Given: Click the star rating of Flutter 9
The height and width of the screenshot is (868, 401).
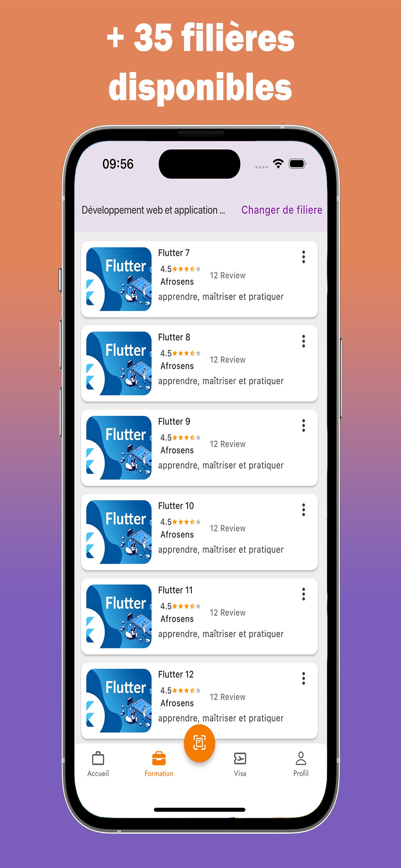Looking at the screenshot, I should coord(186,437).
